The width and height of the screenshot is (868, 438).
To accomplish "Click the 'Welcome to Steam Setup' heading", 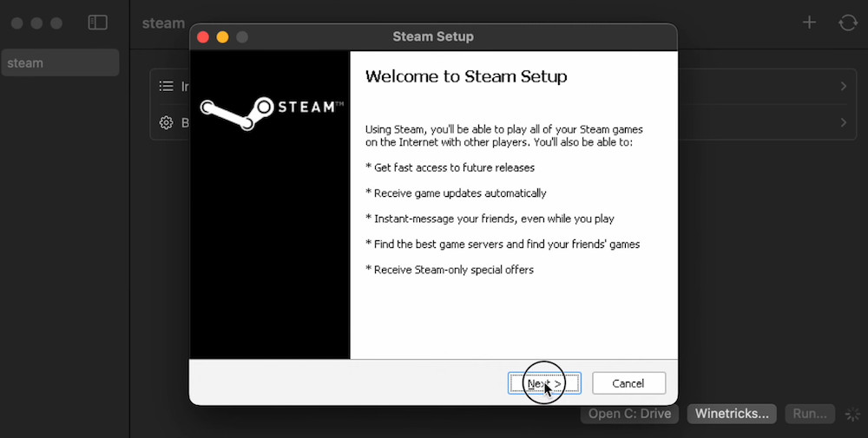I will click(x=466, y=76).
